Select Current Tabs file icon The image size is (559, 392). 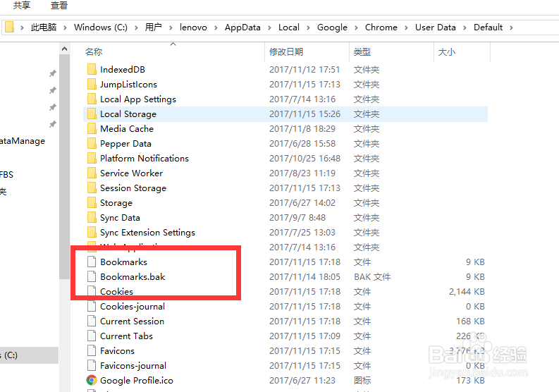point(92,336)
